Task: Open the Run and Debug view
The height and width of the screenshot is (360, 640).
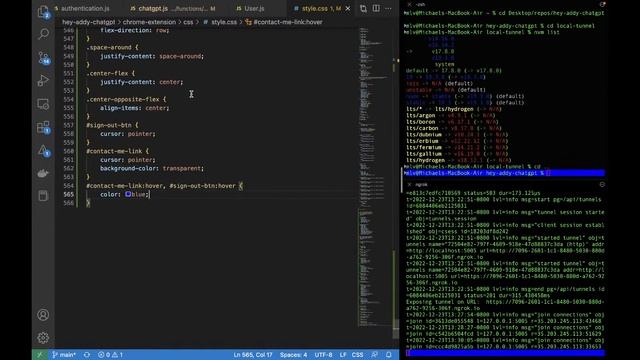Action: (43, 80)
